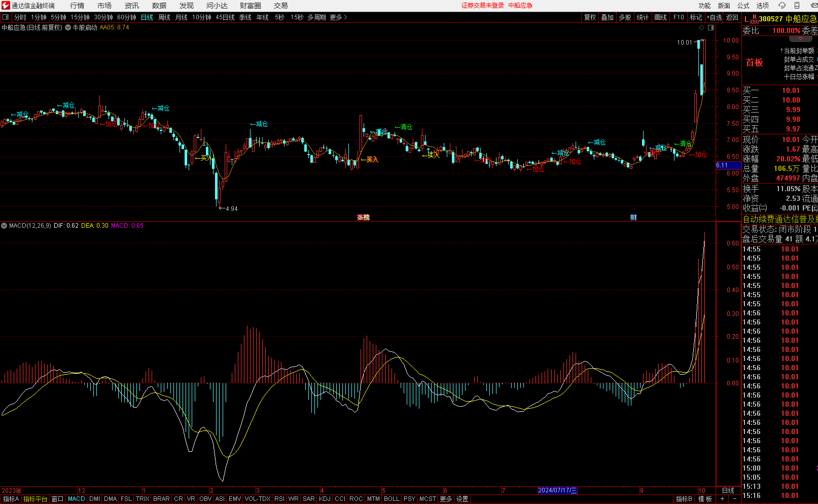Open F10 company info

point(679,17)
